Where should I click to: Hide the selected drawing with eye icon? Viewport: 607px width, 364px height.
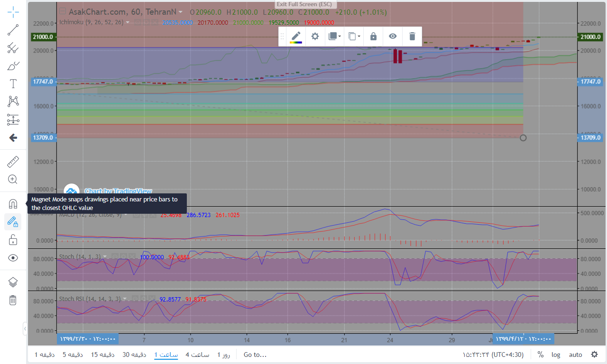point(393,36)
